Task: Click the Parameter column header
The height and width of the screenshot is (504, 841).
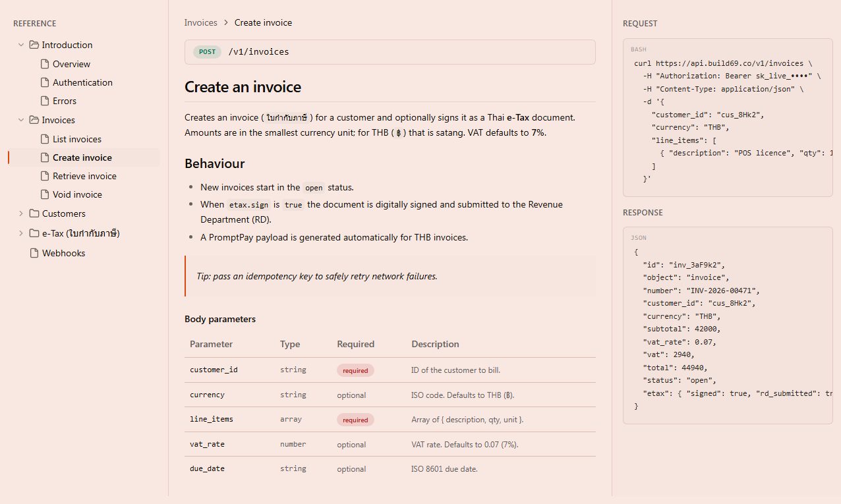Action: click(211, 344)
